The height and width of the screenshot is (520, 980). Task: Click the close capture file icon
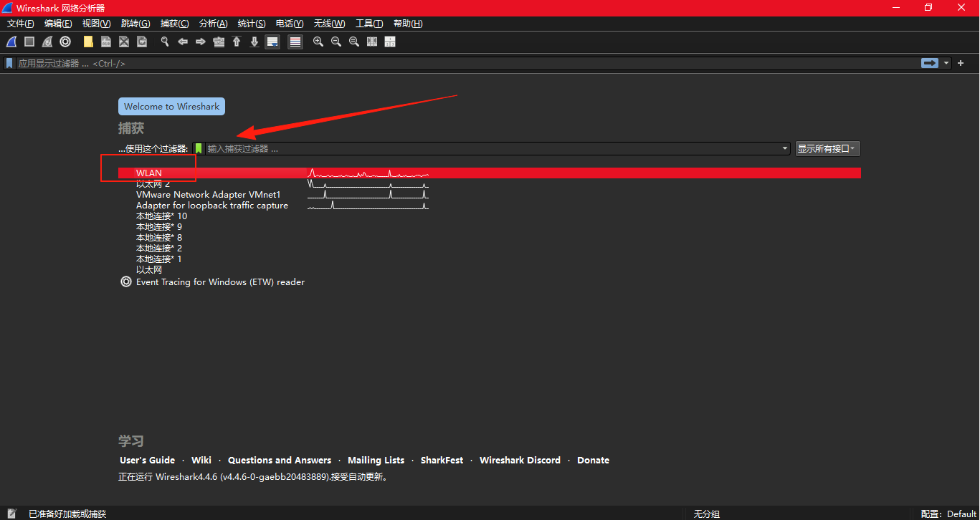(x=124, y=42)
